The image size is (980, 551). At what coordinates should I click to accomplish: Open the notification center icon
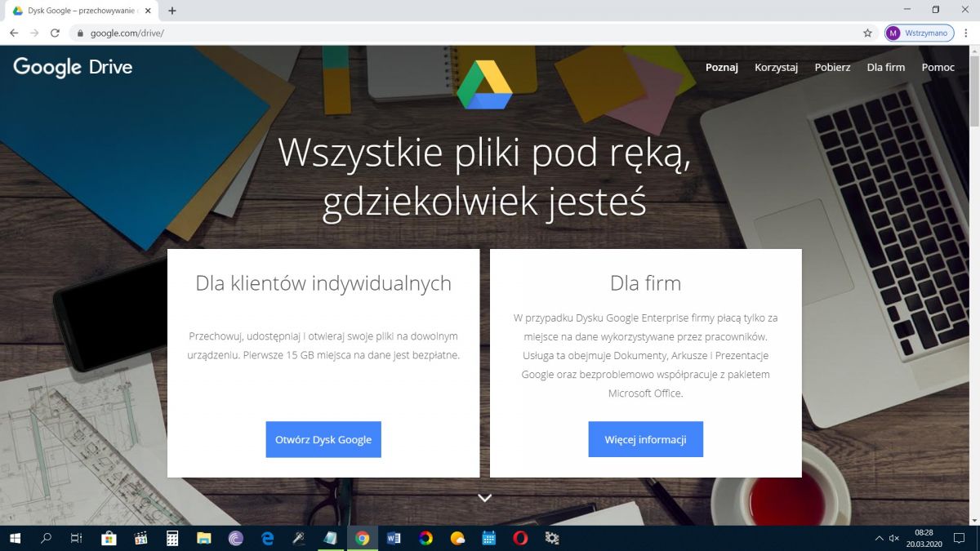960,539
